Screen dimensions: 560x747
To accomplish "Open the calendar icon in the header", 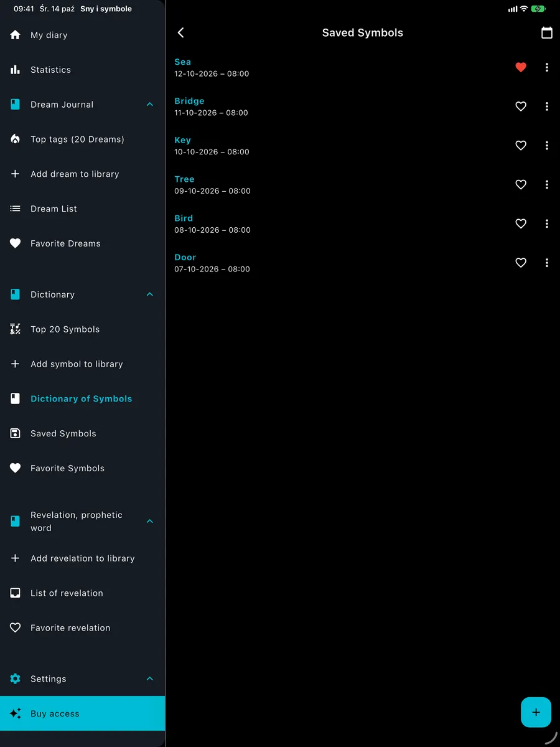I will click(546, 32).
